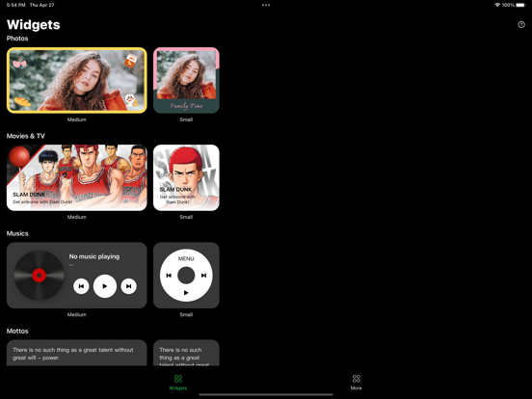
Task: Click previous track on the click-wheel widget
Action: click(x=169, y=276)
